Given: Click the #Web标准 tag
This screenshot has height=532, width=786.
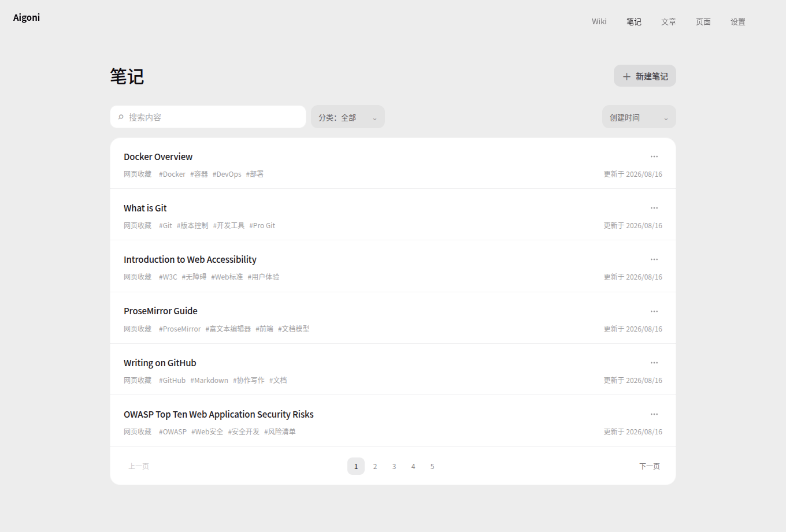Looking at the screenshot, I should click(x=227, y=277).
